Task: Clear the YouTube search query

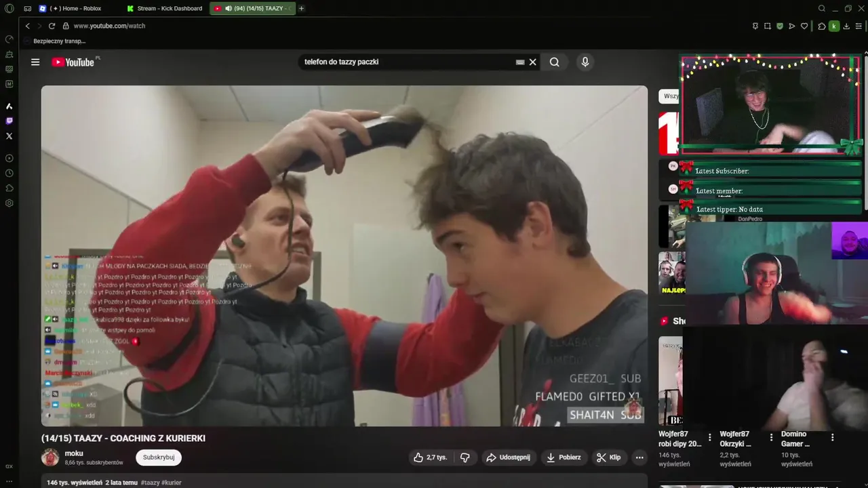Action: (x=533, y=62)
